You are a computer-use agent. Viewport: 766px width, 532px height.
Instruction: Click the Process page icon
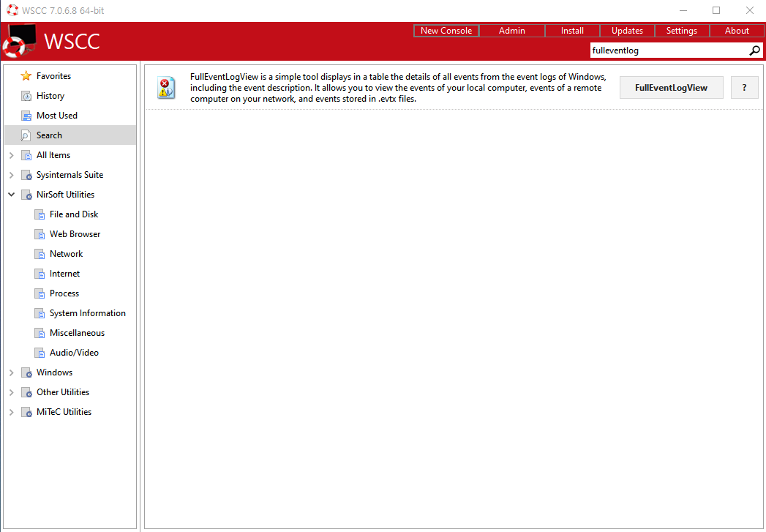[40, 293]
